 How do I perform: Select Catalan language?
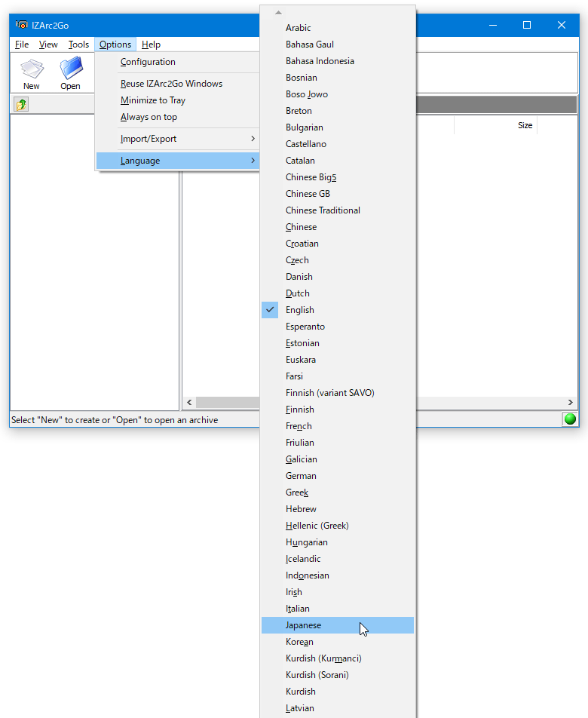point(338,161)
